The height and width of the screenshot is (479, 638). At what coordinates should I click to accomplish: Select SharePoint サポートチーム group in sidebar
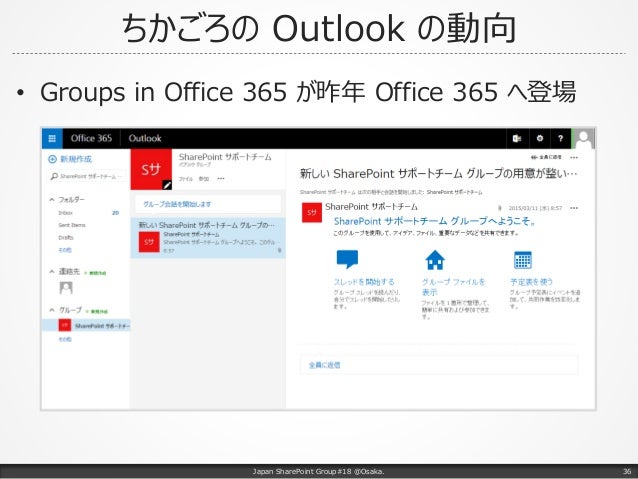(86, 325)
